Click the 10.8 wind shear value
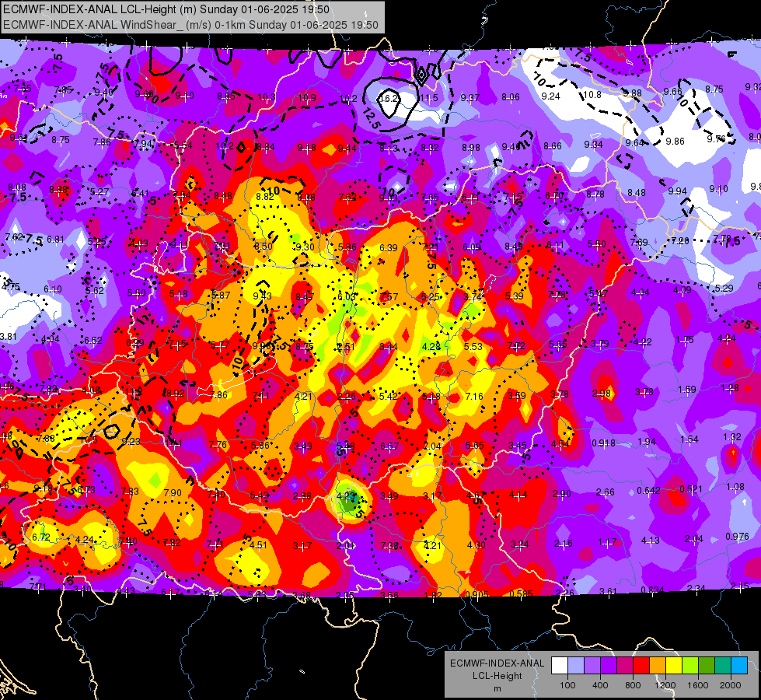The height and width of the screenshot is (700, 761). [x=592, y=95]
